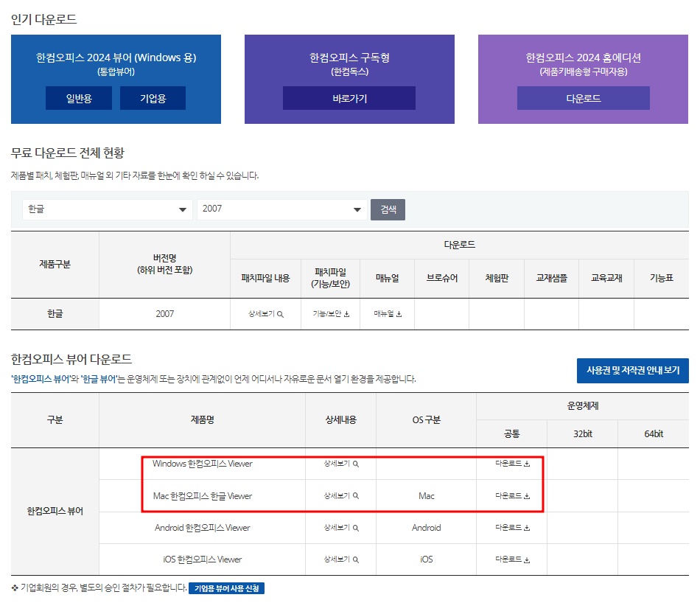The image size is (700, 603).
Task: Click 다운로드 for 한컴오피스 2024 홈에디션
Action: coord(583,98)
